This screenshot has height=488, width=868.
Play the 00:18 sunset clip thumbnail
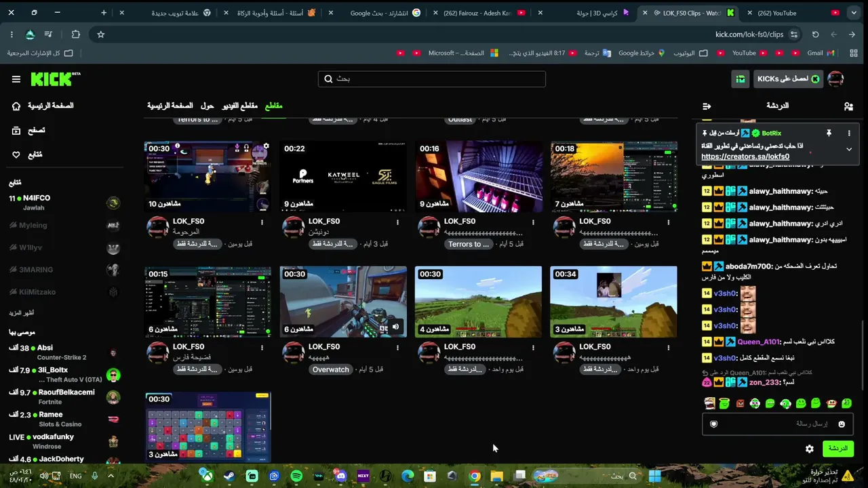point(614,177)
